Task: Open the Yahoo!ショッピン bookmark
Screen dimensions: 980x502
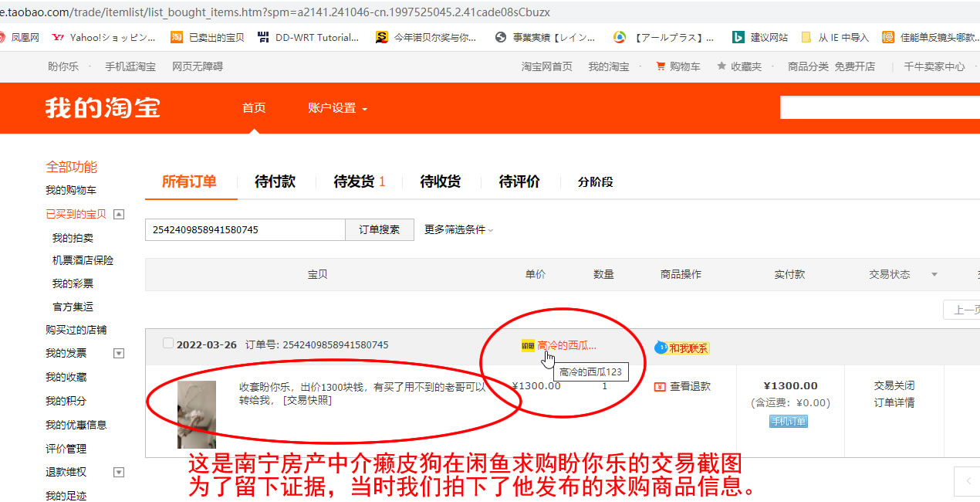Action: click(x=103, y=37)
